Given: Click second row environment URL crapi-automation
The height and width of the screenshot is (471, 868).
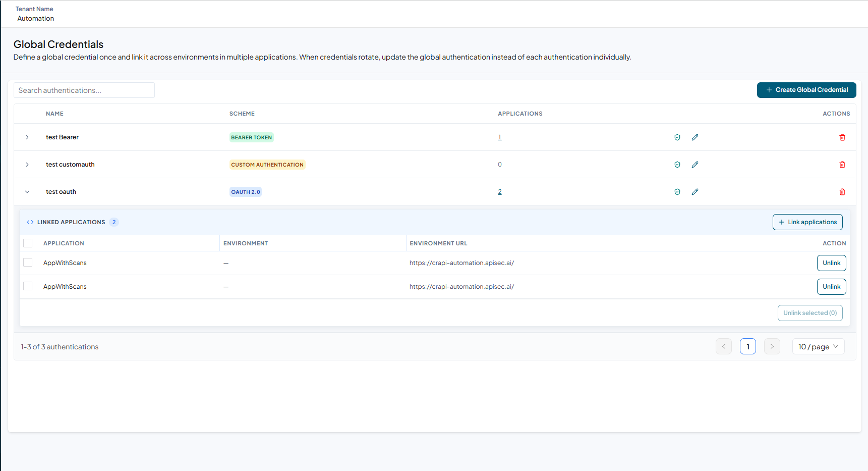Looking at the screenshot, I should point(461,287).
